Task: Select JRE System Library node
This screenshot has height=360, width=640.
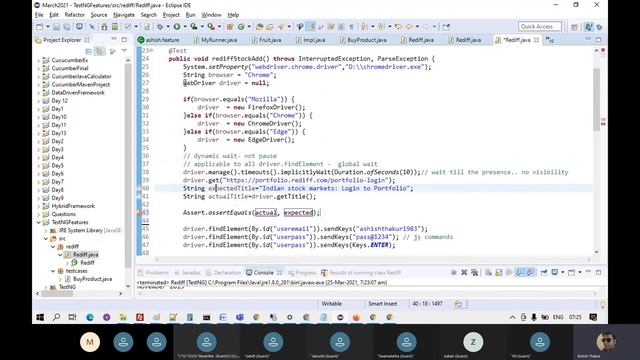Action: click(87, 231)
